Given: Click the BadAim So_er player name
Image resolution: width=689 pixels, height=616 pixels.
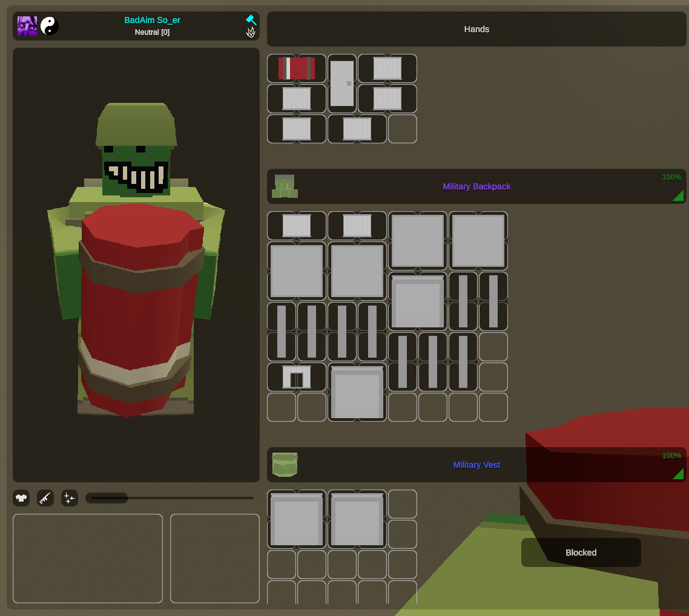Looking at the screenshot, I should click(x=152, y=20).
